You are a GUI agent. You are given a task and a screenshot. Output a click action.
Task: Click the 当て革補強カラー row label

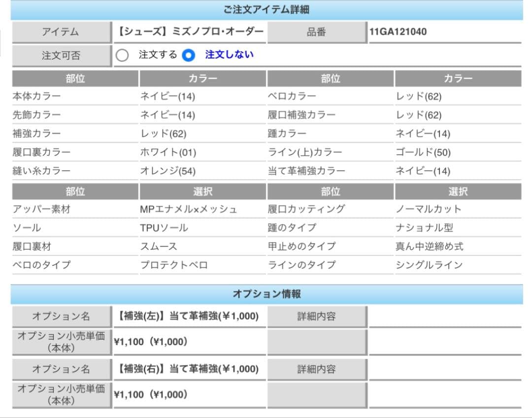click(x=306, y=171)
